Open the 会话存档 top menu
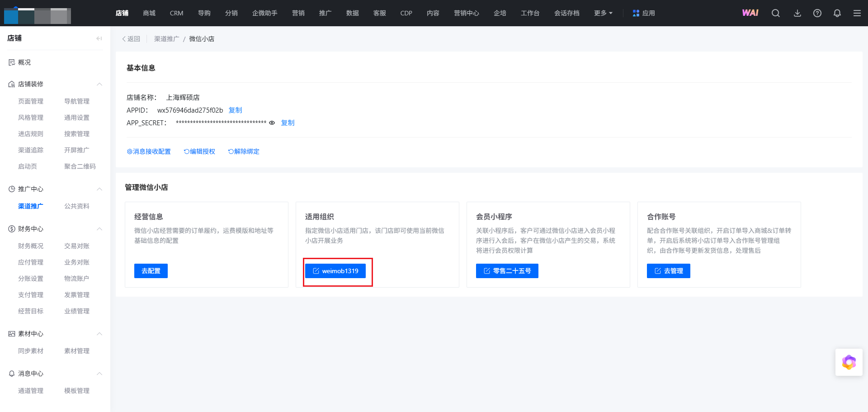Image resolution: width=868 pixels, height=412 pixels. (x=567, y=13)
